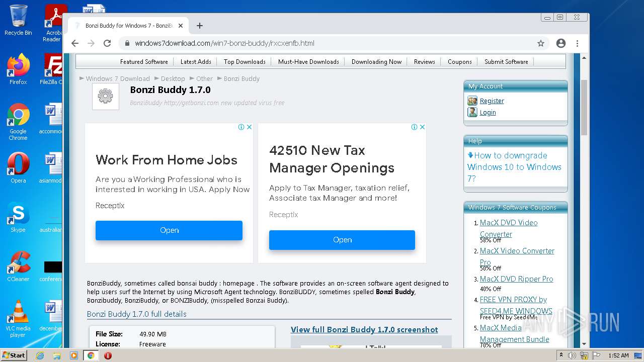
Task: Click Open on Tax Manager Openings ad
Action: click(342, 240)
